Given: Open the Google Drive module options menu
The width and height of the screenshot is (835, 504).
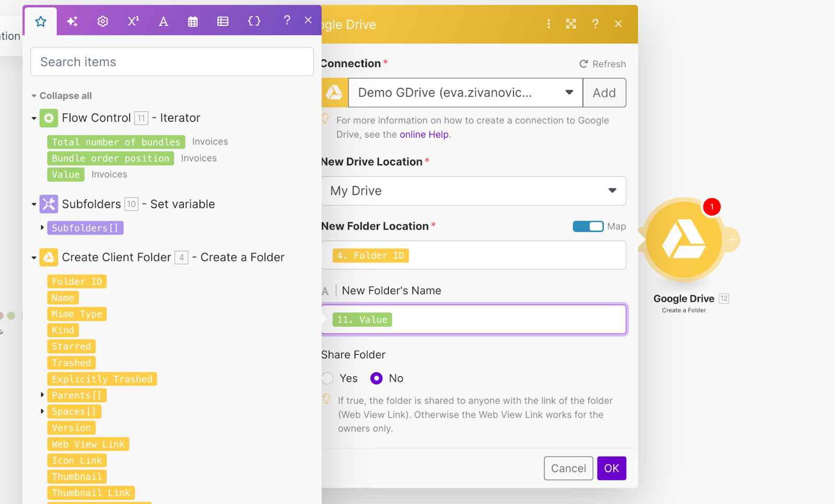Looking at the screenshot, I should [548, 24].
